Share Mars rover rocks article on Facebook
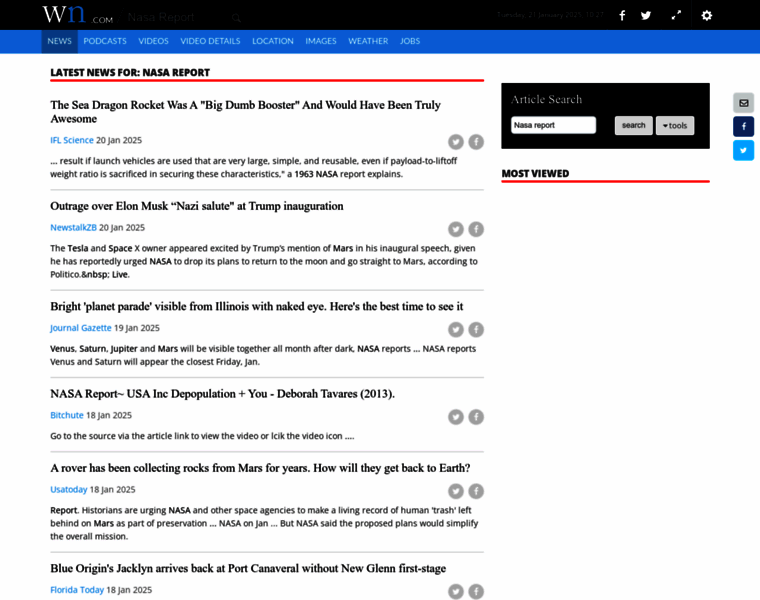760x600 pixels. [x=476, y=491]
